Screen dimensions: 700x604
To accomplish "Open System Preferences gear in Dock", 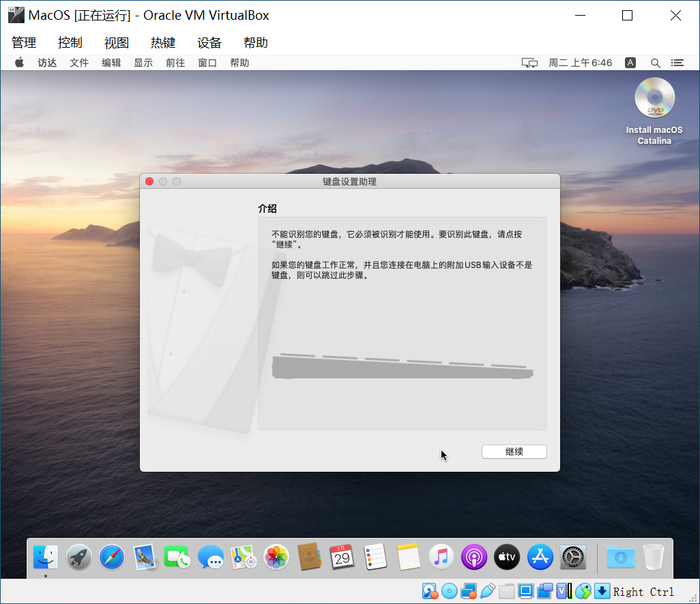I will coord(573,558).
